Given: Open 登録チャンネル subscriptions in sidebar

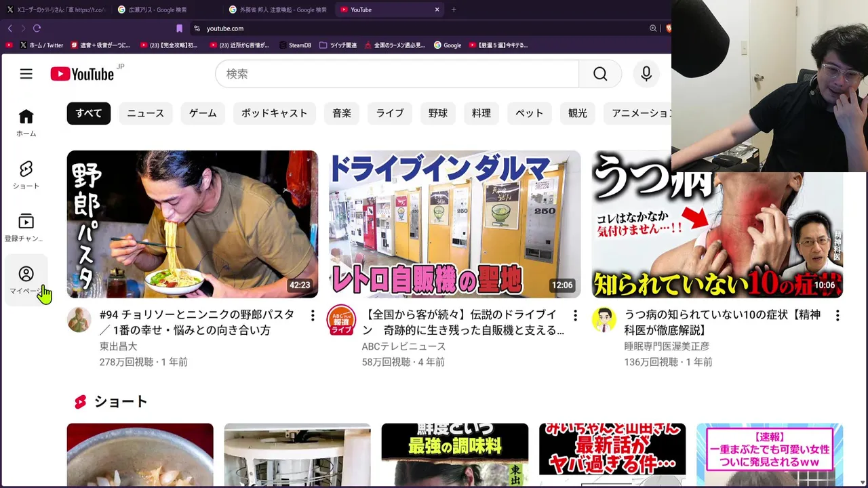Looking at the screenshot, I should tap(26, 228).
